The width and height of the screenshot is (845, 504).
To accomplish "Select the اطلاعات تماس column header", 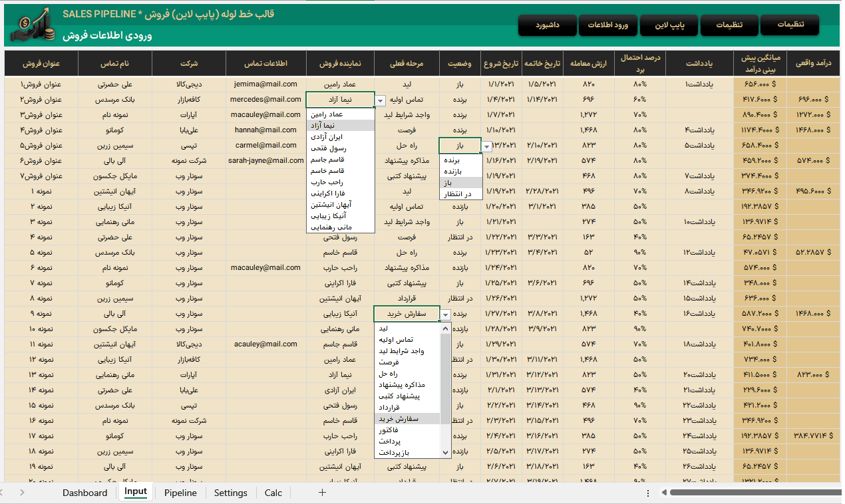I will tap(266, 64).
